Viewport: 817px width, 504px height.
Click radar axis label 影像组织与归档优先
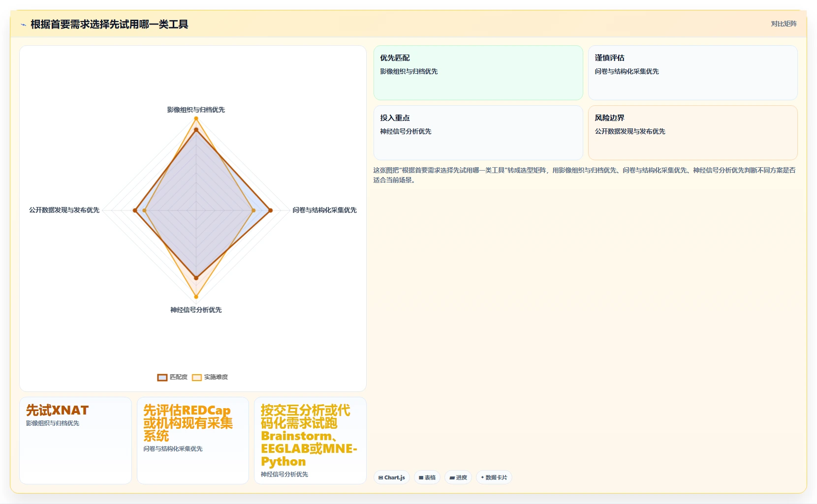pos(196,110)
